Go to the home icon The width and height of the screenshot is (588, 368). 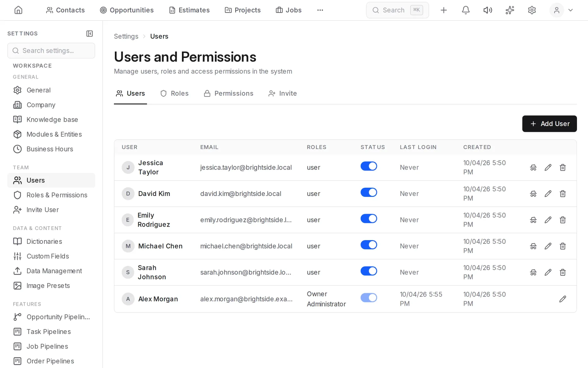tap(18, 10)
